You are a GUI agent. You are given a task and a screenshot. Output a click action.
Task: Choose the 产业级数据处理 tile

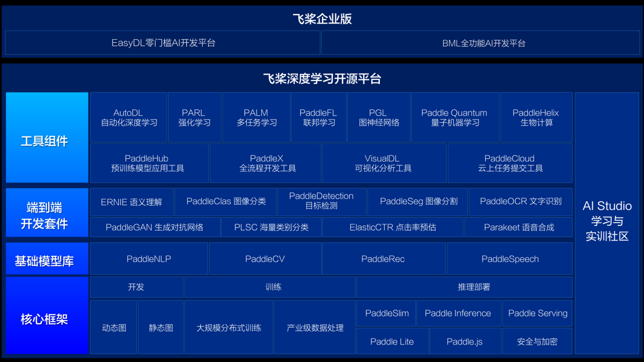(x=315, y=327)
